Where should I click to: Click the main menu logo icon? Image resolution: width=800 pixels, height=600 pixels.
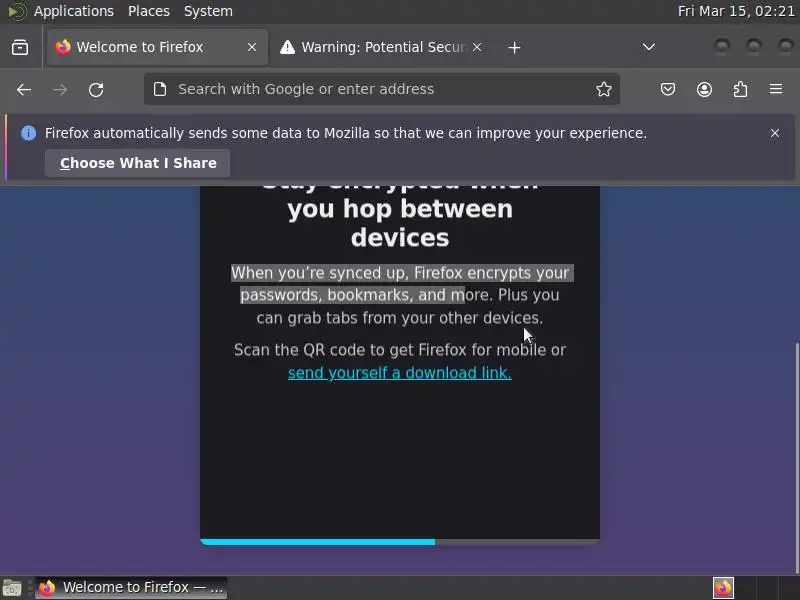pos(17,11)
